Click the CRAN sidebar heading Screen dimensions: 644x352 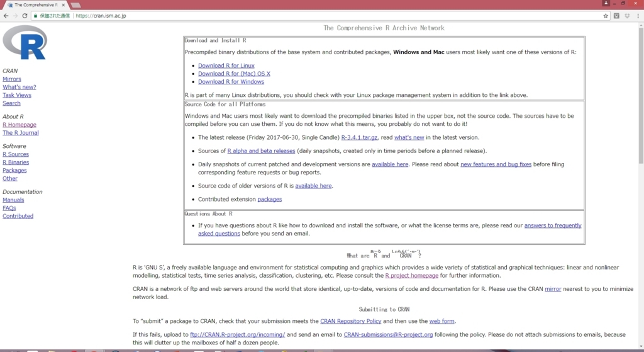tap(10, 71)
